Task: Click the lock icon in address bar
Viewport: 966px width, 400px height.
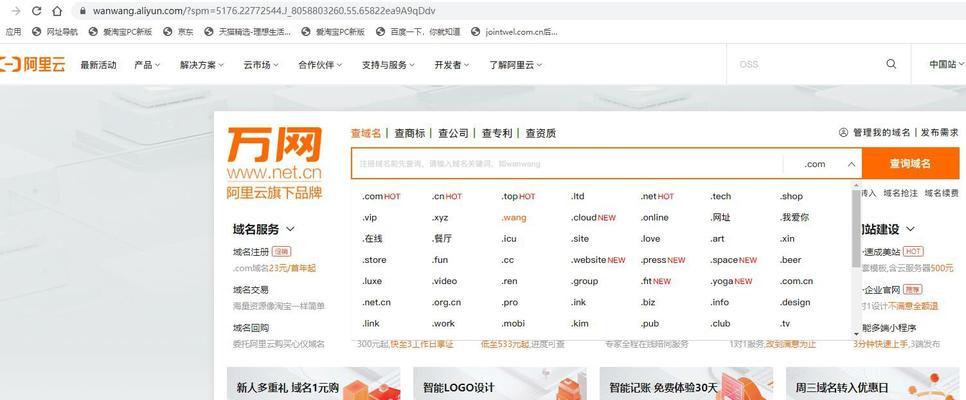Action: [82, 11]
